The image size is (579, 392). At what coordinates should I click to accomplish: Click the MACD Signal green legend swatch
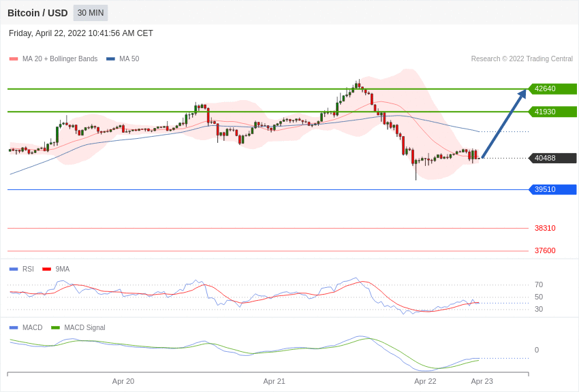pos(55,328)
